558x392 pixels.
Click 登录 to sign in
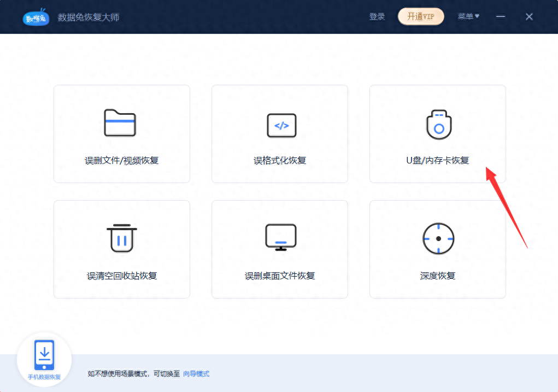click(x=377, y=17)
